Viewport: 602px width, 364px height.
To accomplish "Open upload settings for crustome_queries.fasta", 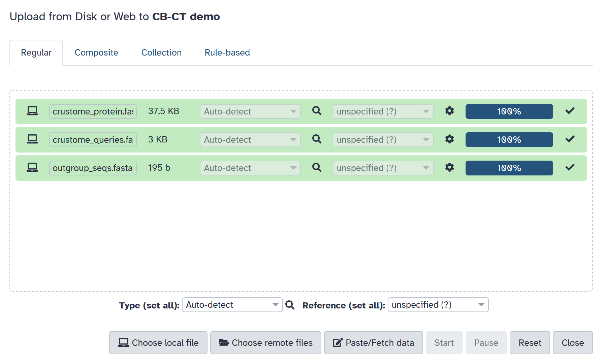I will point(449,139).
